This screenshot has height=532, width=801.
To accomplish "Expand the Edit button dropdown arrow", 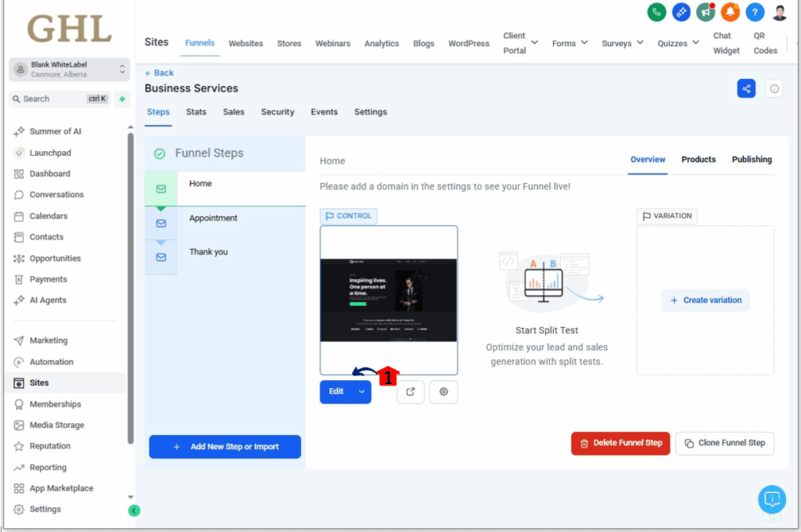I will (x=361, y=392).
